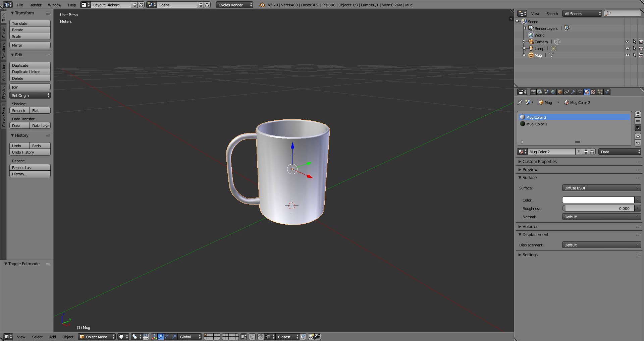Click the Smooth shading button
644x341 pixels.
click(x=19, y=110)
